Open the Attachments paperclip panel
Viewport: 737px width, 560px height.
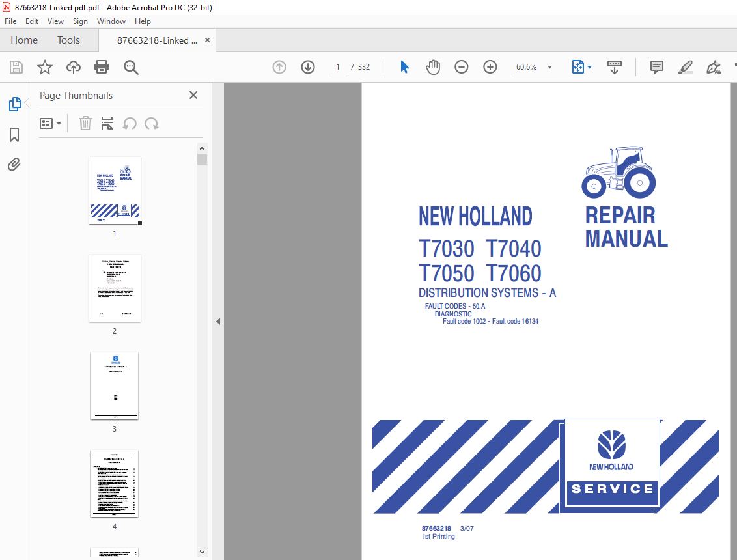click(14, 165)
